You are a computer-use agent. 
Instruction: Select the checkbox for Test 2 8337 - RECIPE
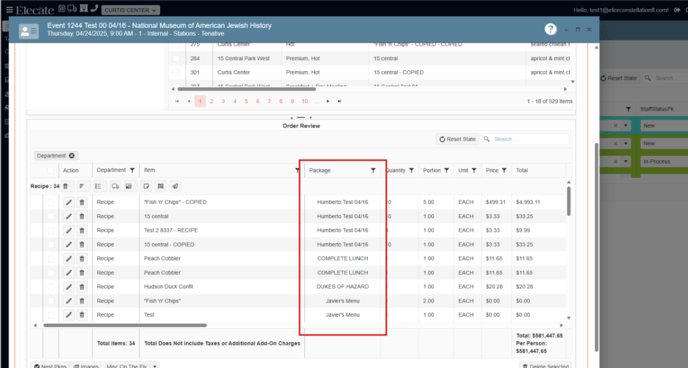coord(51,230)
